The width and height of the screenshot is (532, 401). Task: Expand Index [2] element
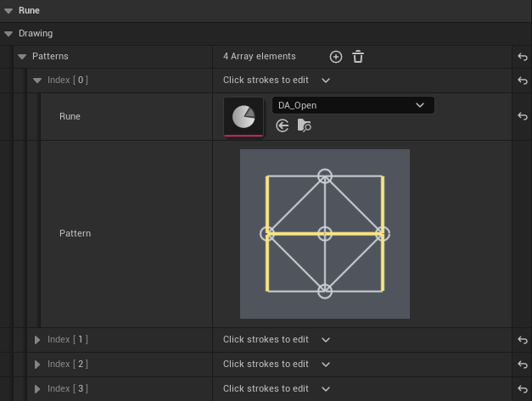click(37, 365)
